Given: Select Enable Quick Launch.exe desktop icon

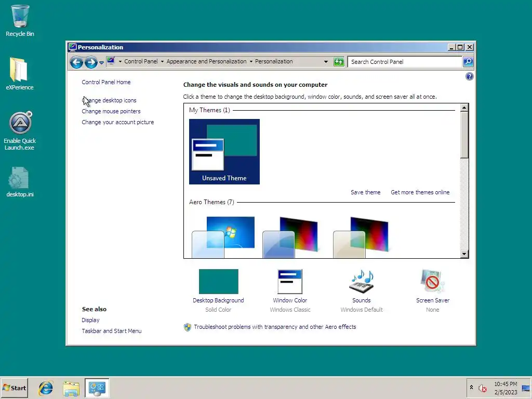Looking at the screenshot, I should coord(20,131).
